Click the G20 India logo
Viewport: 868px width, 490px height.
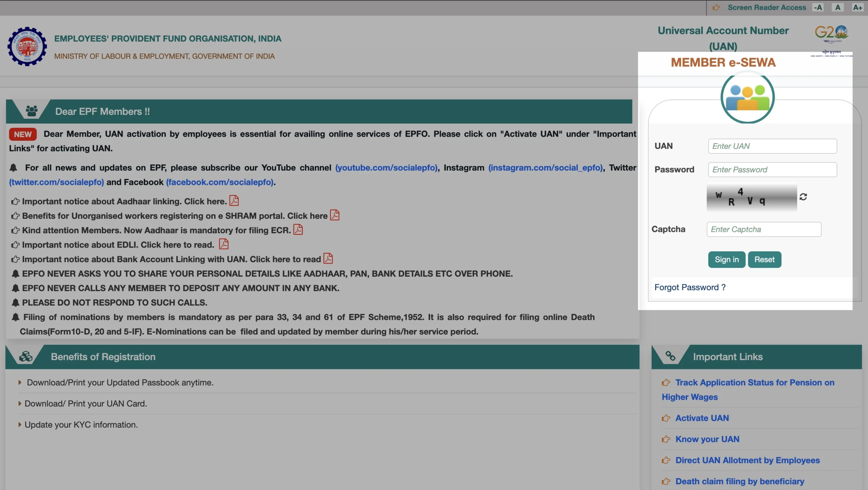click(x=831, y=41)
